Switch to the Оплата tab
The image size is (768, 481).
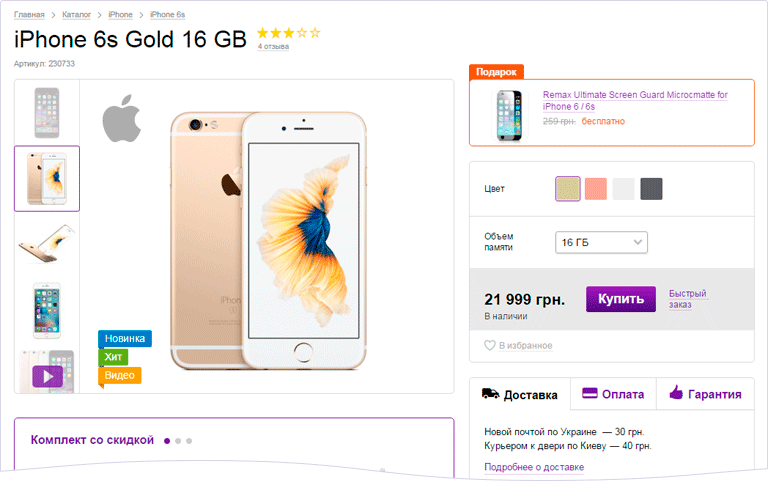pos(613,394)
